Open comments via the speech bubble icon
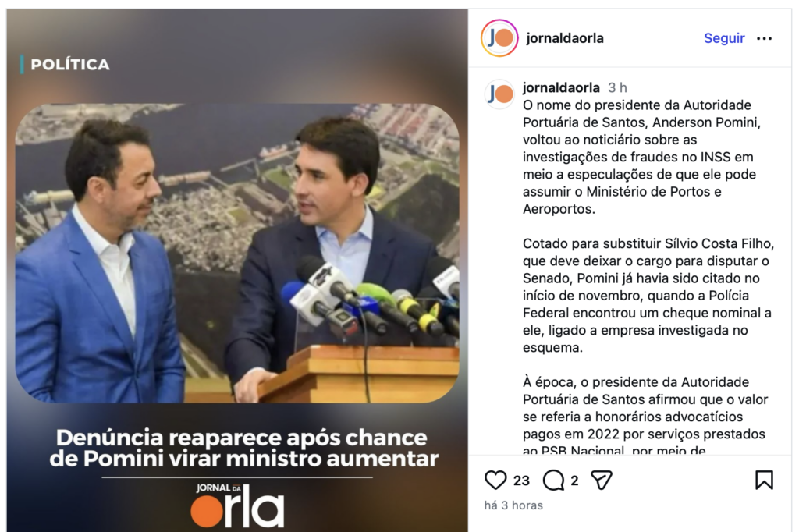The height and width of the screenshot is (532, 799). tap(553, 480)
